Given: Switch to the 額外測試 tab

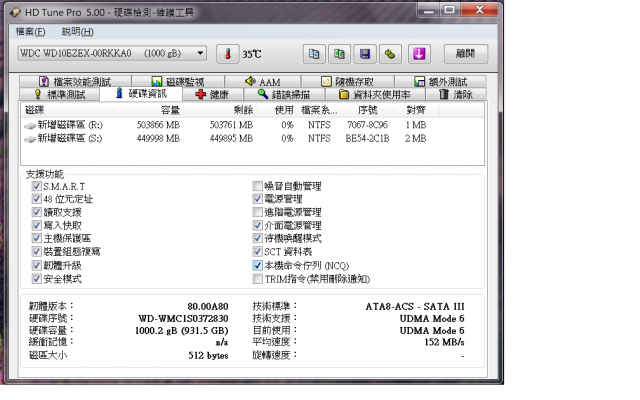Looking at the screenshot, I should coord(440,82).
